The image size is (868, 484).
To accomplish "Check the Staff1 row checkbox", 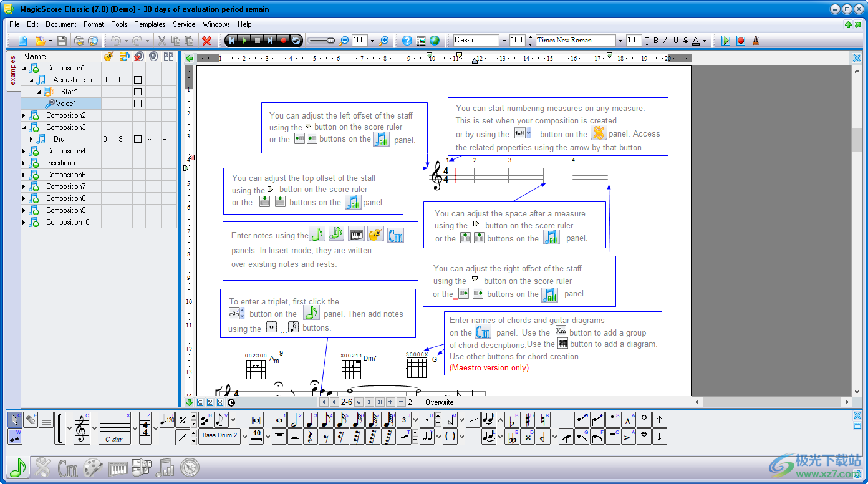I will tap(138, 92).
